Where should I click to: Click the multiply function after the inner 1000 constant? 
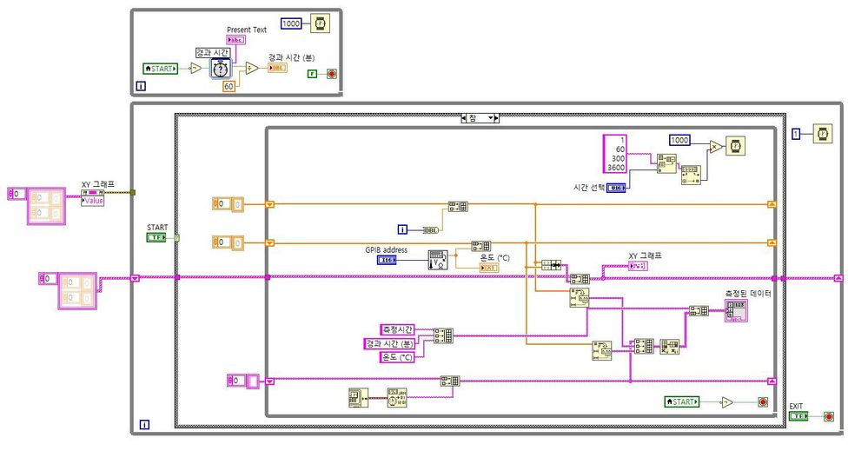716,147
